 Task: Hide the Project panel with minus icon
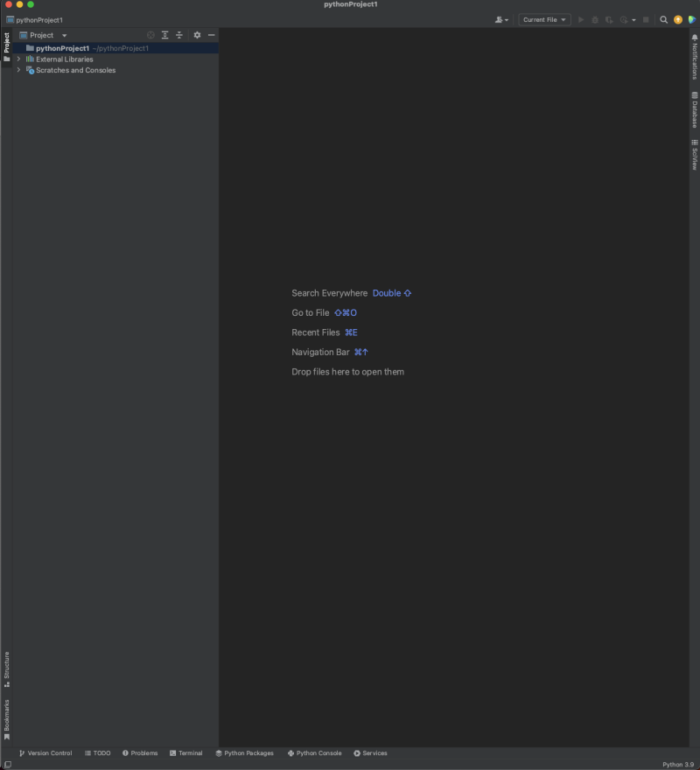[x=211, y=35]
